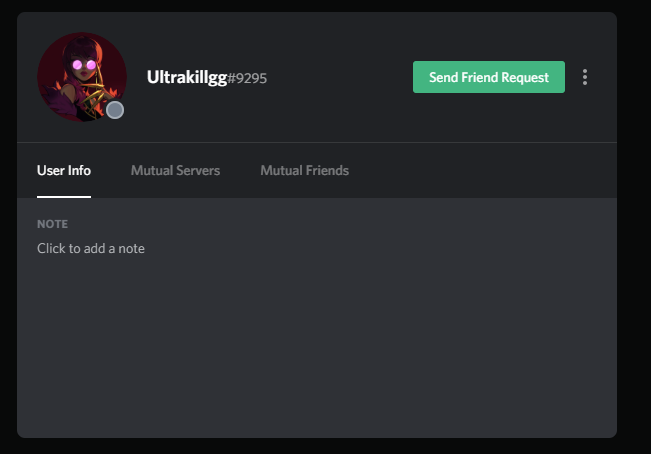Click the #9295 discriminator tag
Viewport: 651px width, 454px height.
(x=247, y=78)
